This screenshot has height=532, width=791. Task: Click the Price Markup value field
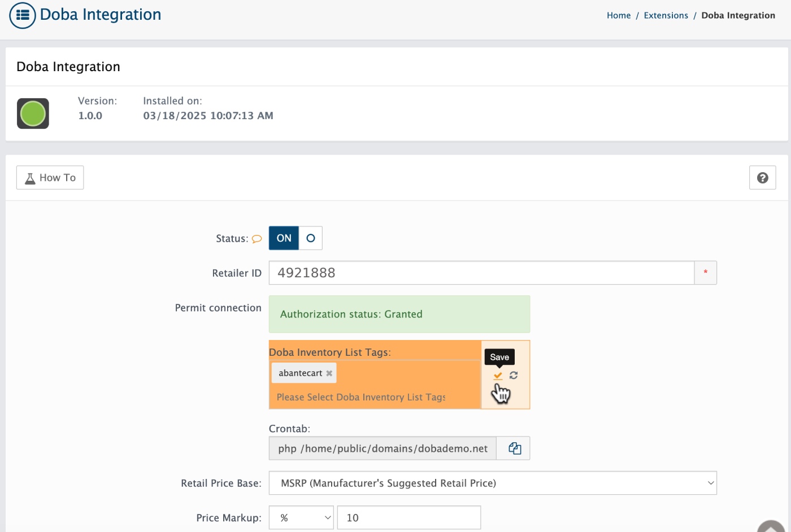(409, 518)
